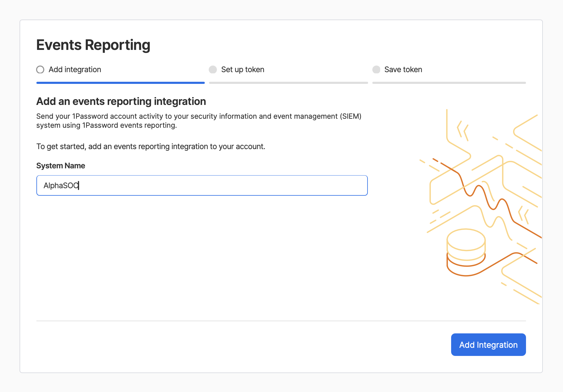Image resolution: width=563 pixels, height=392 pixels.
Task: Click the Add Integration button
Action: pyautogui.click(x=488, y=345)
